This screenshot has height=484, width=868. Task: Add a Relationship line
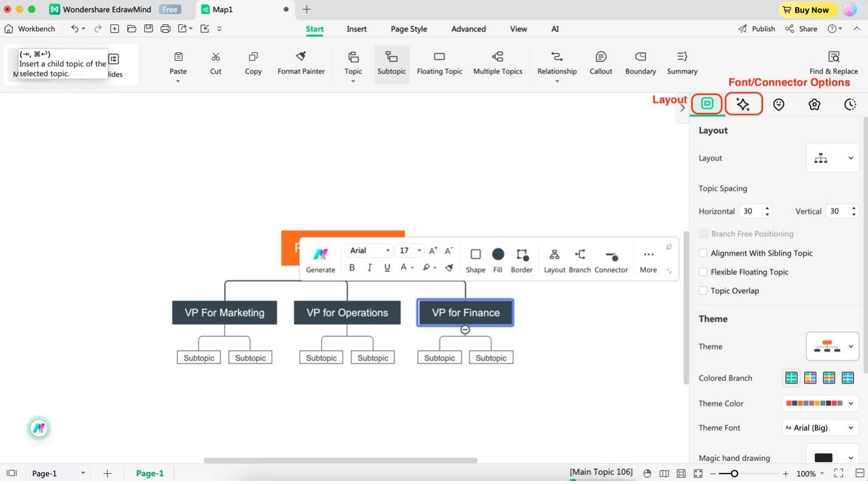557,63
